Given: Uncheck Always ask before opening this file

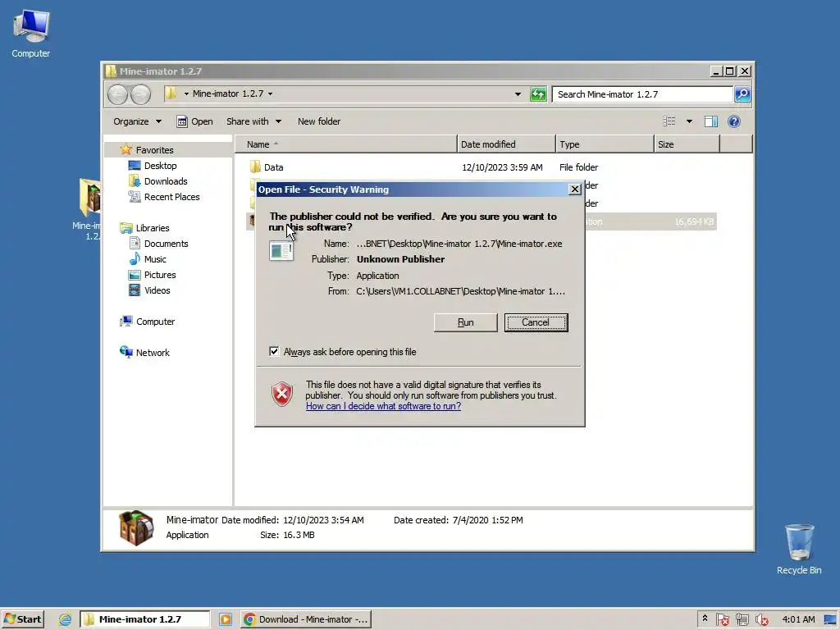Looking at the screenshot, I should click(x=274, y=351).
